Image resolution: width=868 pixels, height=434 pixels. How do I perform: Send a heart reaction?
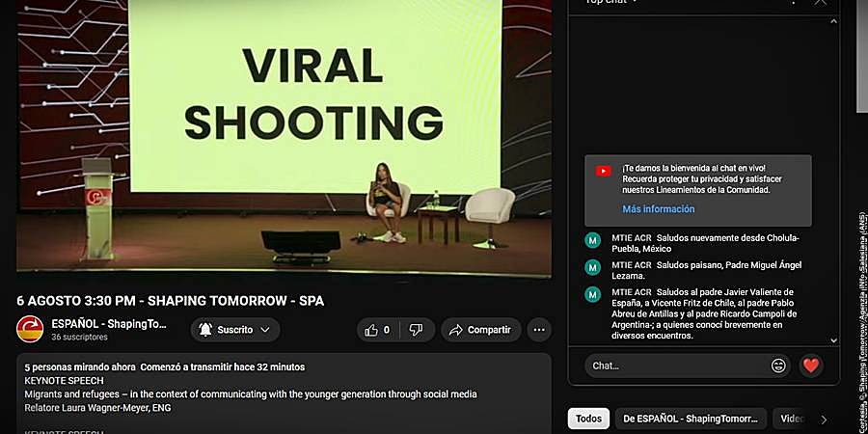[811, 366]
